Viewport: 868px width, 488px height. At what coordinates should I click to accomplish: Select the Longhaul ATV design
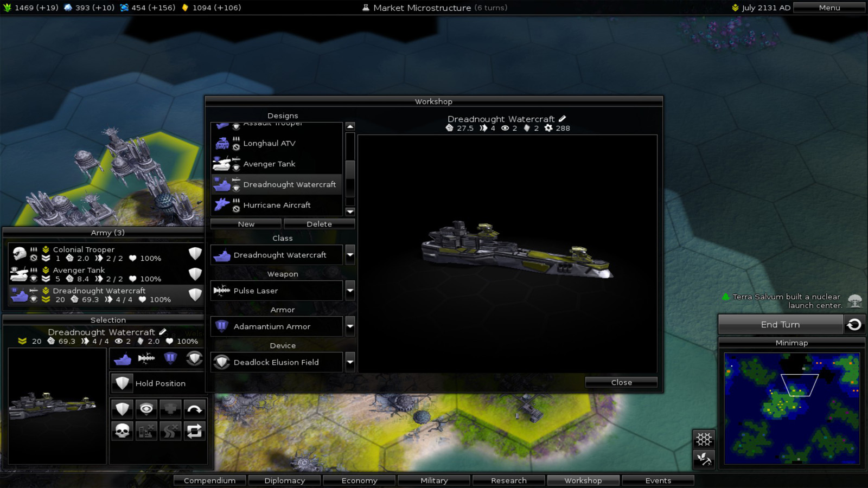277,143
